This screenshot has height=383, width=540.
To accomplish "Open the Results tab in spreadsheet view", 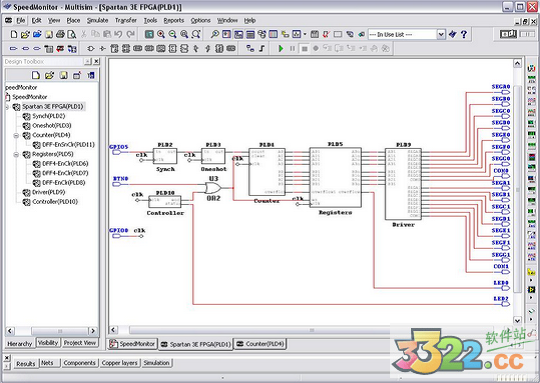I will click(25, 363).
